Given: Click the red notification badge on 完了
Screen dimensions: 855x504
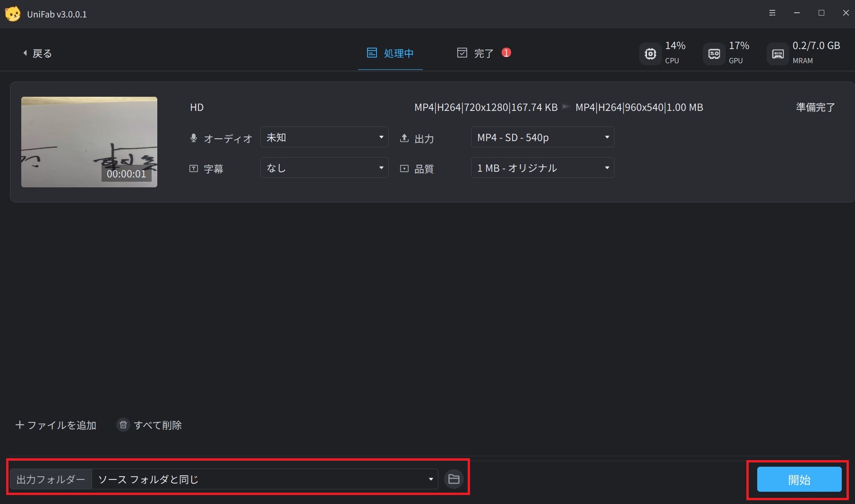Looking at the screenshot, I should (506, 52).
